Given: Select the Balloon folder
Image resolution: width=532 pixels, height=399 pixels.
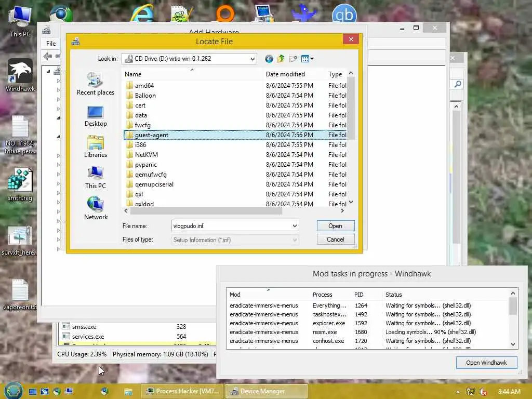Looking at the screenshot, I should click(x=235, y=96).
